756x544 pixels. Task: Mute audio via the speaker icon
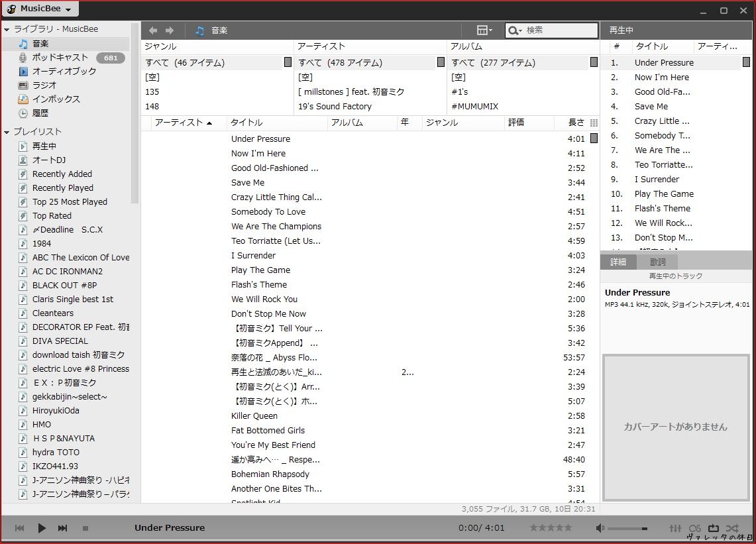coord(600,528)
